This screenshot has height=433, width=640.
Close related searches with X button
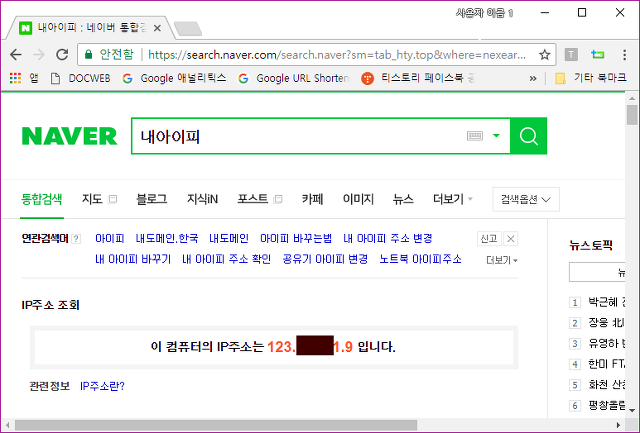click(510, 239)
